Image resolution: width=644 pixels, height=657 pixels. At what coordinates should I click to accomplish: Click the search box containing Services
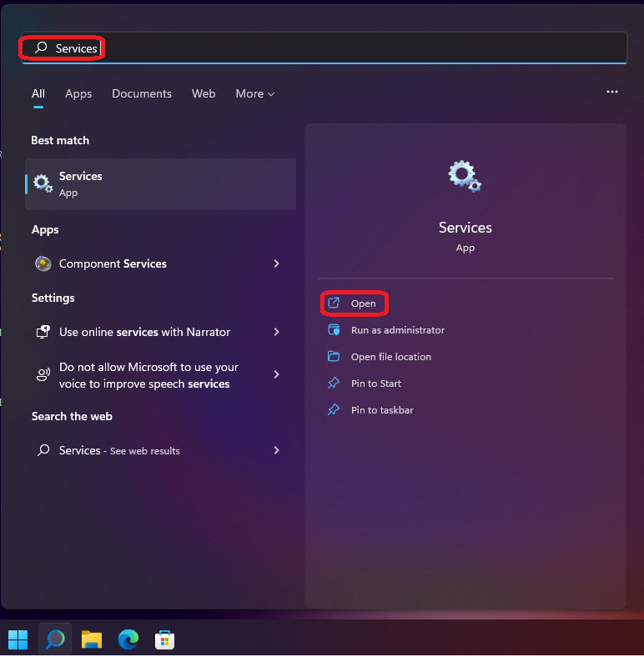click(325, 48)
